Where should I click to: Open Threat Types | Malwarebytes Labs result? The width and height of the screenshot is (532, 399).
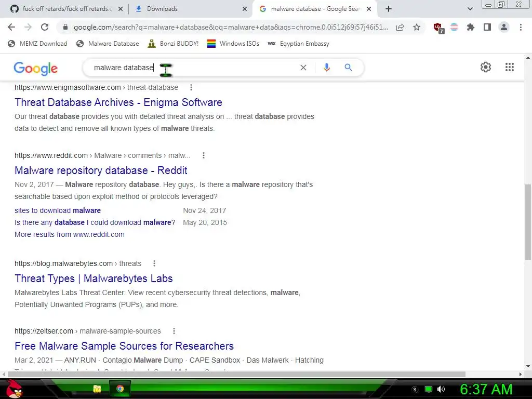click(94, 278)
